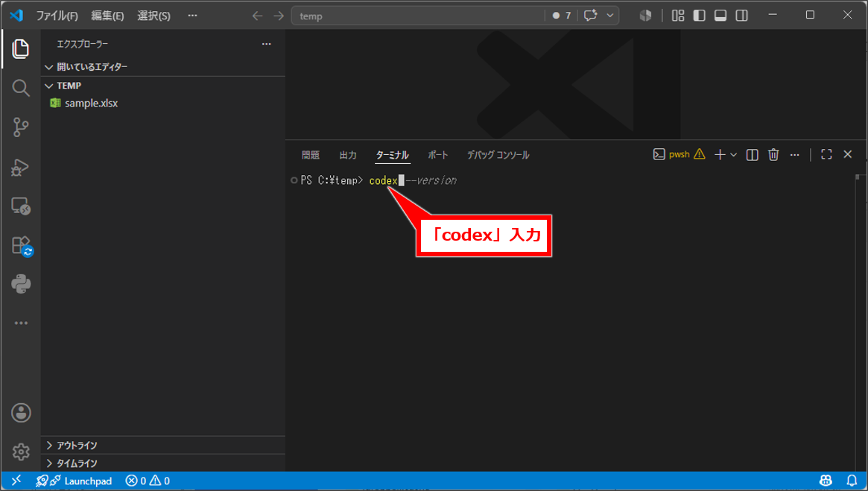
Task: Open Copilot status icon in status bar
Action: tap(826, 481)
